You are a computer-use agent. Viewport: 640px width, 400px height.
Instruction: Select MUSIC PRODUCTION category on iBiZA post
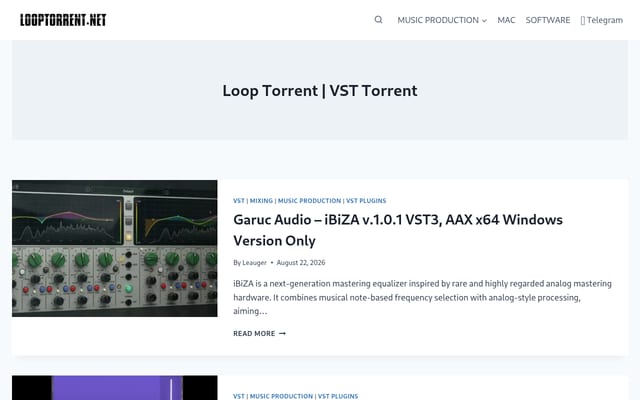coord(309,201)
